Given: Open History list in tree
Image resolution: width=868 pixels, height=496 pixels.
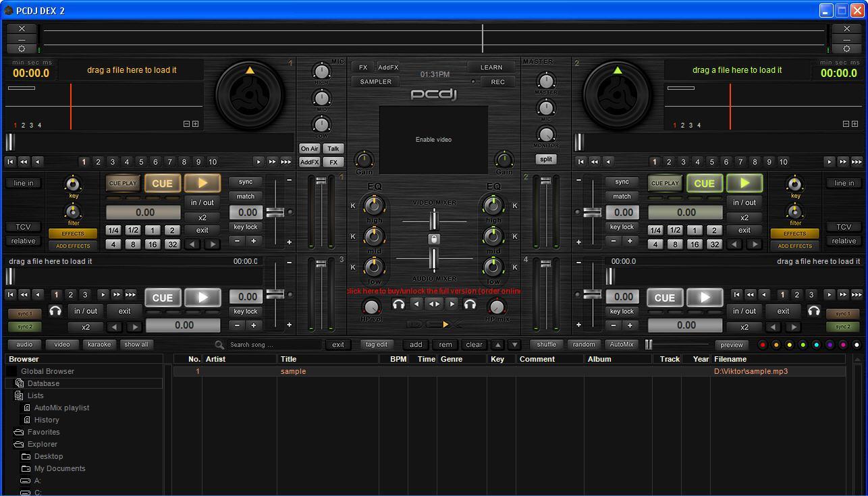Looking at the screenshot, I should pos(47,420).
